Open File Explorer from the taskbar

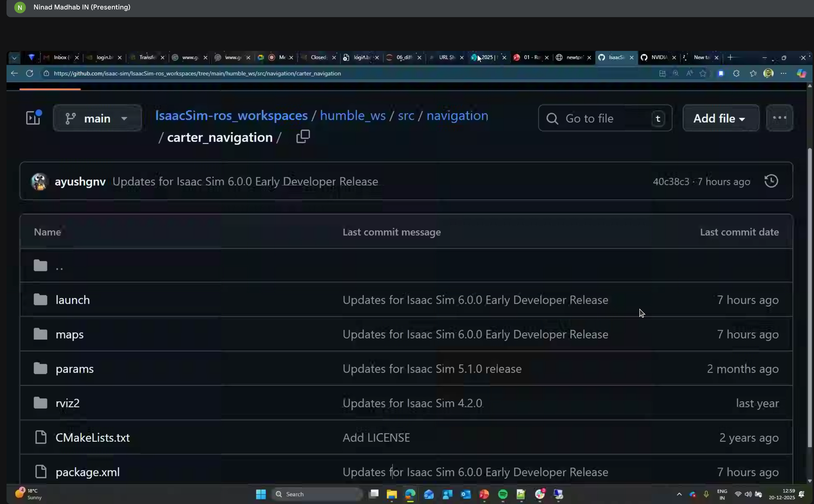[x=392, y=494]
